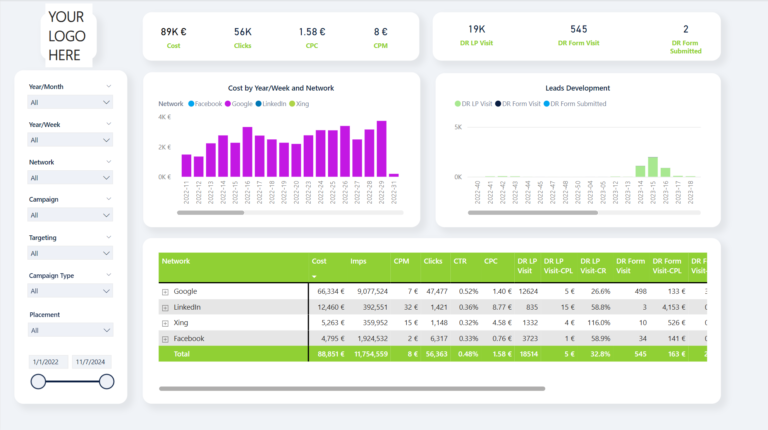Click the Google legend marker
The width and height of the screenshot is (768, 430).
(228, 104)
